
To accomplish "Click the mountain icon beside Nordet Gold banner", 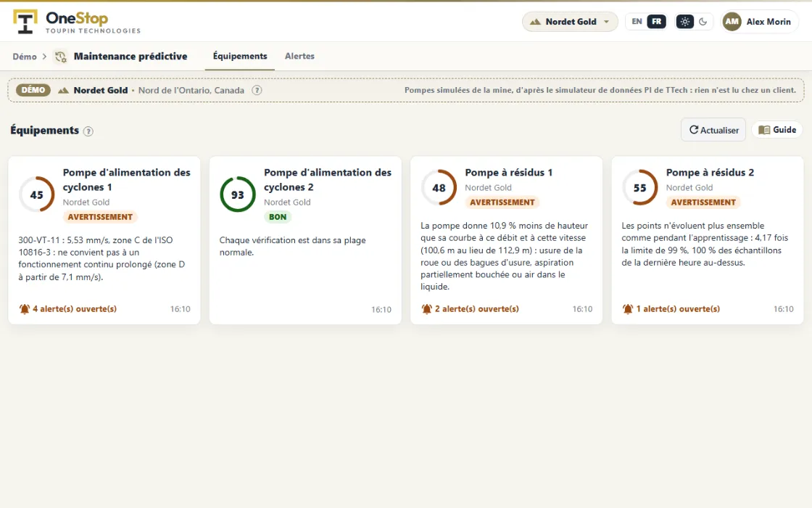I will (x=63, y=90).
